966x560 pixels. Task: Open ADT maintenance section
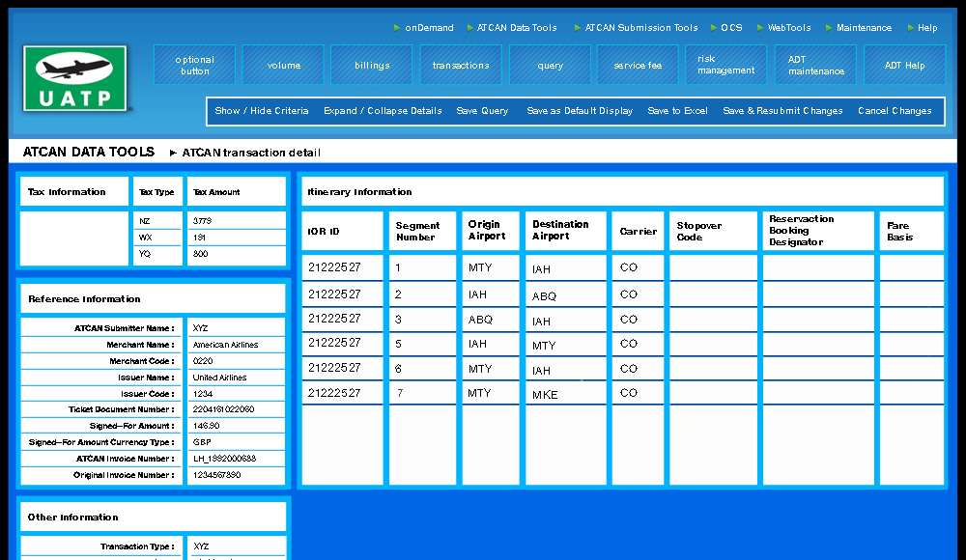click(x=815, y=66)
